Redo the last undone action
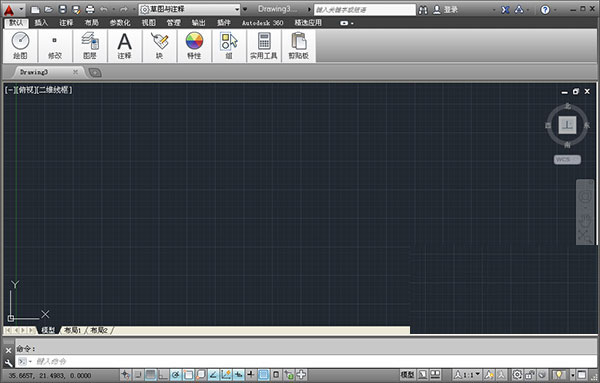The height and width of the screenshot is (383, 600). 123,10
